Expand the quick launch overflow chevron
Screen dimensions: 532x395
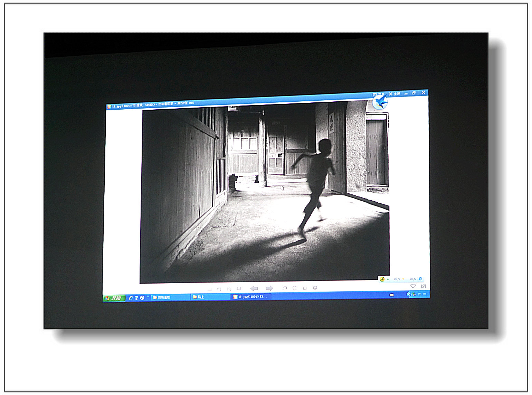[x=148, y=297]
